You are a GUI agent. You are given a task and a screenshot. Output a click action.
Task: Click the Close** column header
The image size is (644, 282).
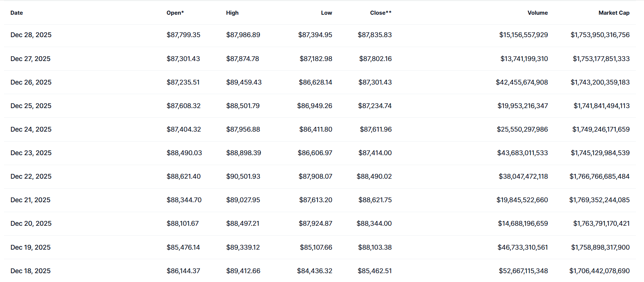pyautogui.click(x=380, y=13)
